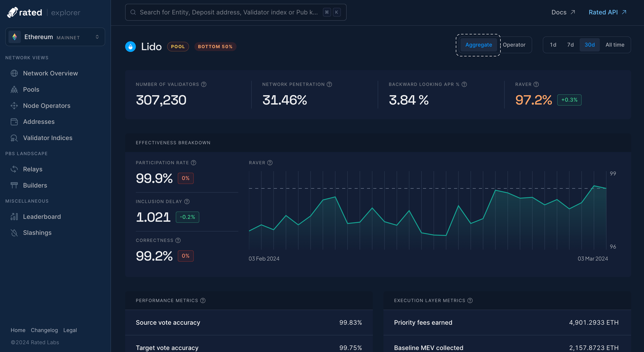644x352 pixels.
Task: Click the Priority fees earned row
Action: click(507, 323)
